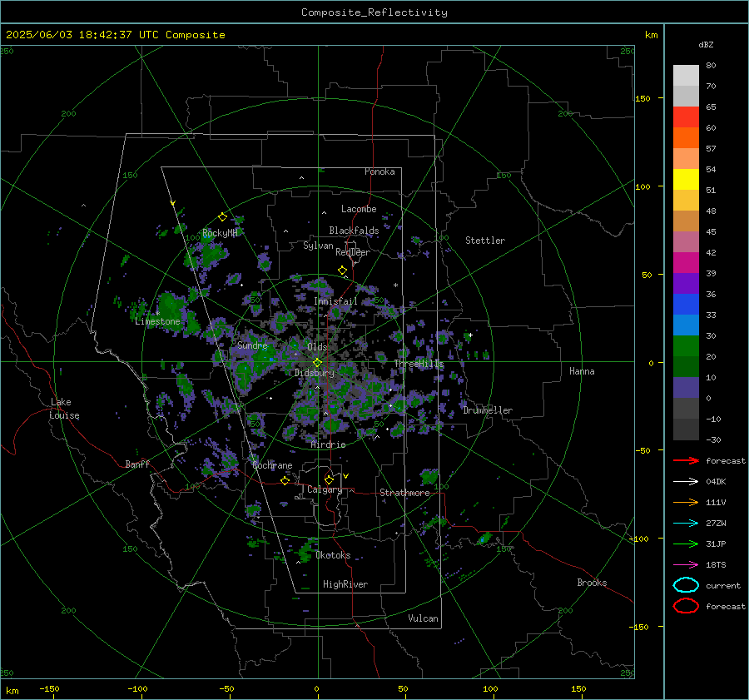Click the RockyMH label on the map
Screen dimensions: 749x700
pyautogui.click(x=220, y=233)
